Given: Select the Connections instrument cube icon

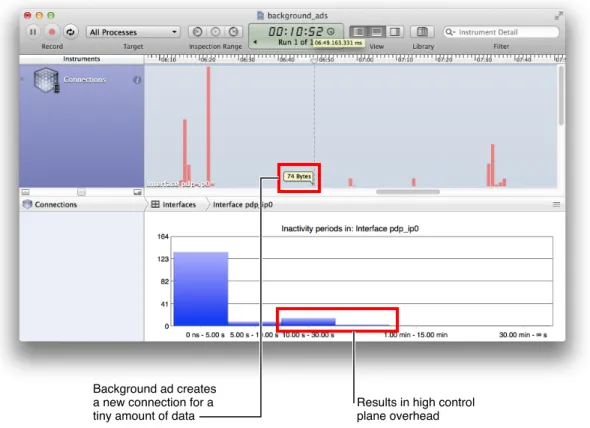Looking at the screenshot, I should [46, 80].
